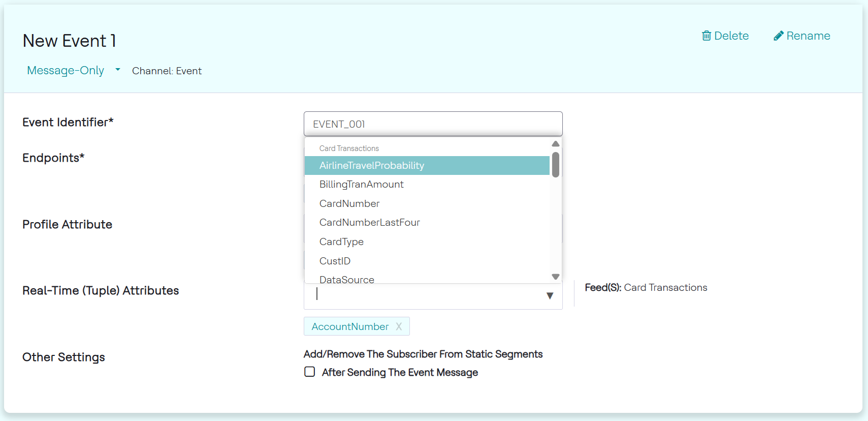Click the attribute list scrollbar thumb
The width and height of the screenshot is (868, 421).
pyautogui.click(x=556, y=165)
